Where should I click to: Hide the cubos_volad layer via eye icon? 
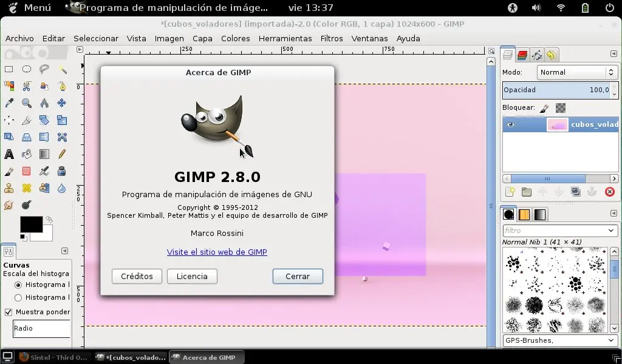(x=511, y=124)
